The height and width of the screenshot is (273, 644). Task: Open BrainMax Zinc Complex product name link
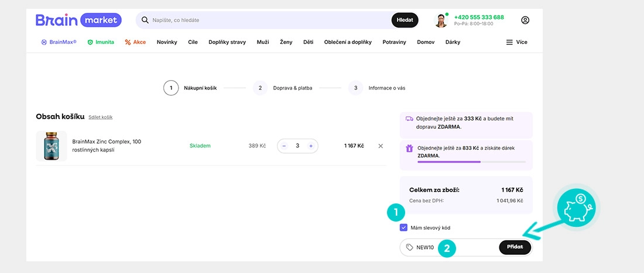[x=107, y=146]
